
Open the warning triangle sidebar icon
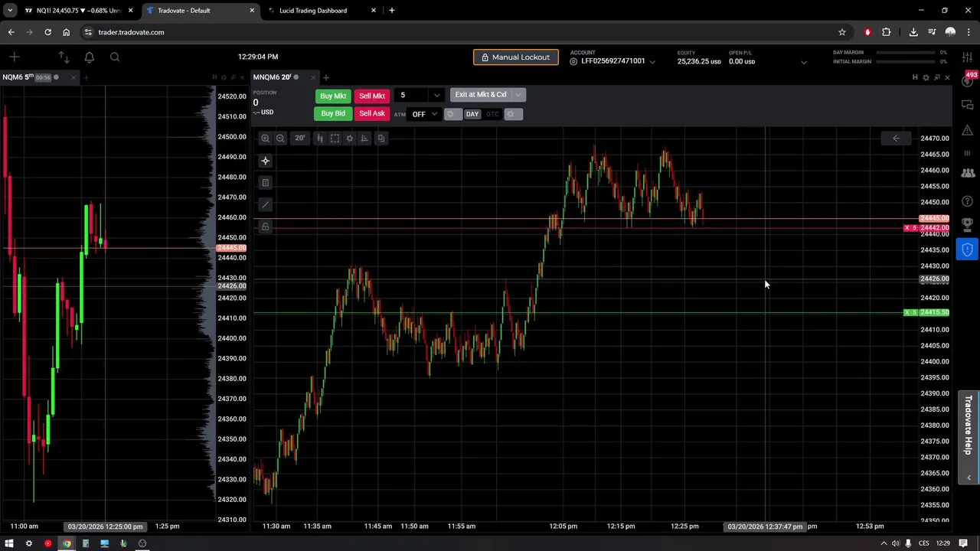point(968,129)
